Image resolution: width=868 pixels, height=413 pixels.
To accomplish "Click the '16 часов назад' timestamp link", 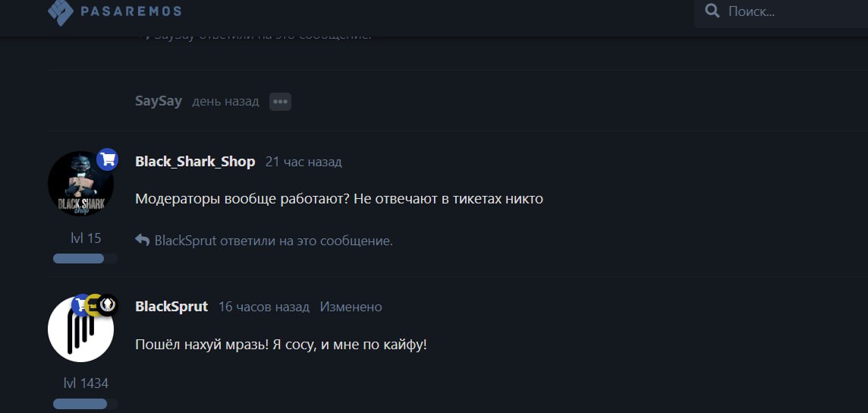I will (x=264, y=307).
